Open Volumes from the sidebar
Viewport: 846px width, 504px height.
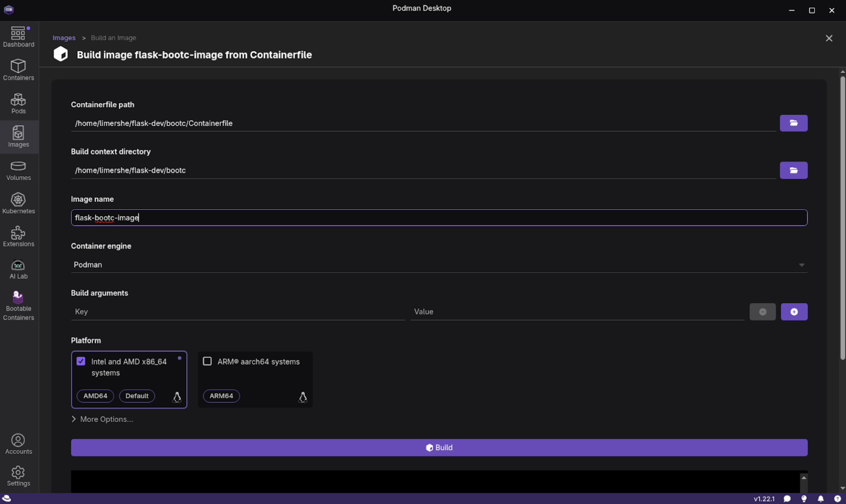18,170
